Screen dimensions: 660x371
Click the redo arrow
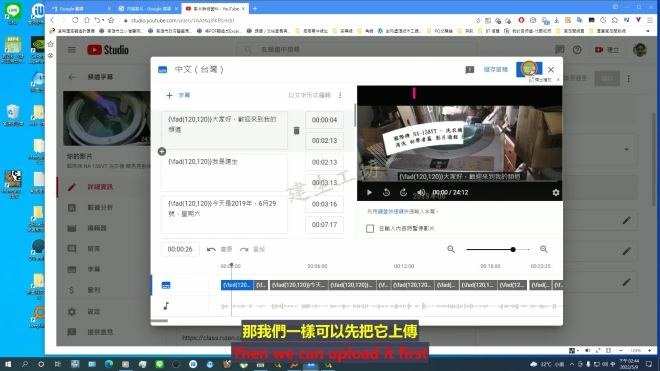point(244,249)
